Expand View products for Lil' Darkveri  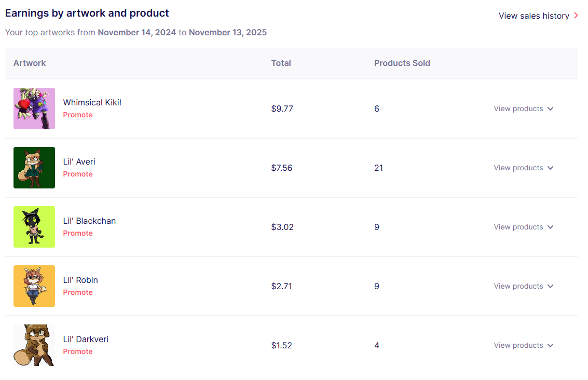click(523, 345)
